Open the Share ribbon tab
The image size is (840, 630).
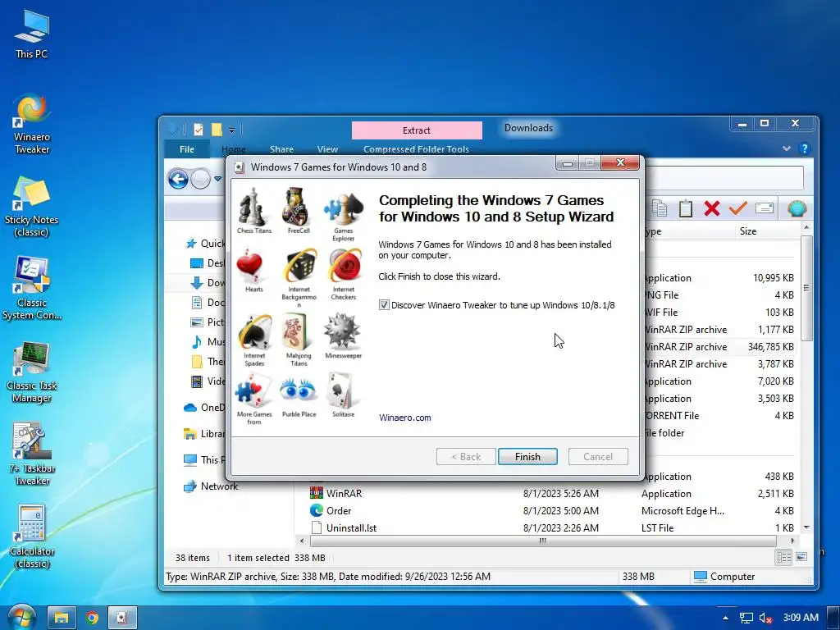tap(282, 149)
